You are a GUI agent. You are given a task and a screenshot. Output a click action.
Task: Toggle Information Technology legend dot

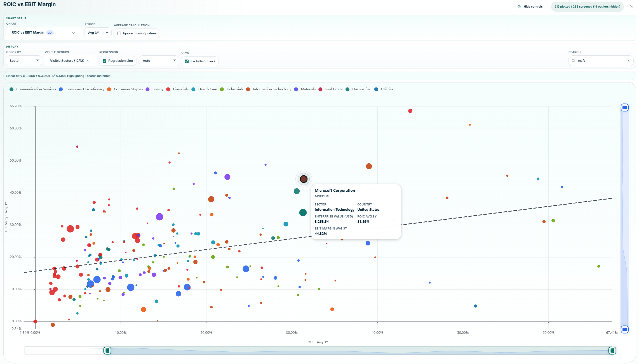(248, 89)
